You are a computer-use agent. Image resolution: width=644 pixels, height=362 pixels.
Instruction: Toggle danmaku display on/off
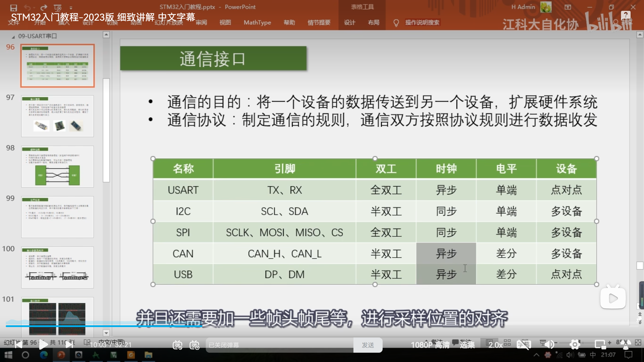click(x=177, y=345)
